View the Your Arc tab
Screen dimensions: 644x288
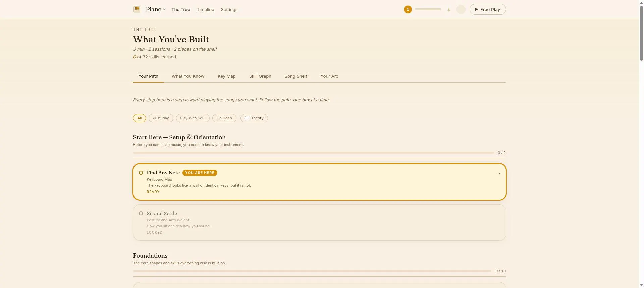[329, 76]
